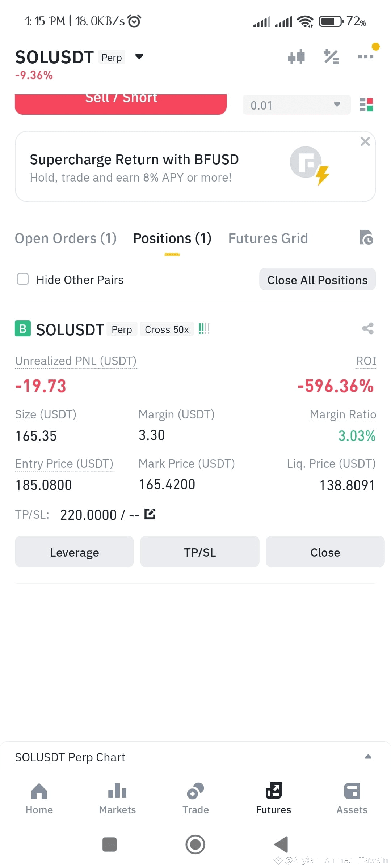Tap the Cross 50x margin mode label
Screen dimensions: 391x868
[167, 329]
